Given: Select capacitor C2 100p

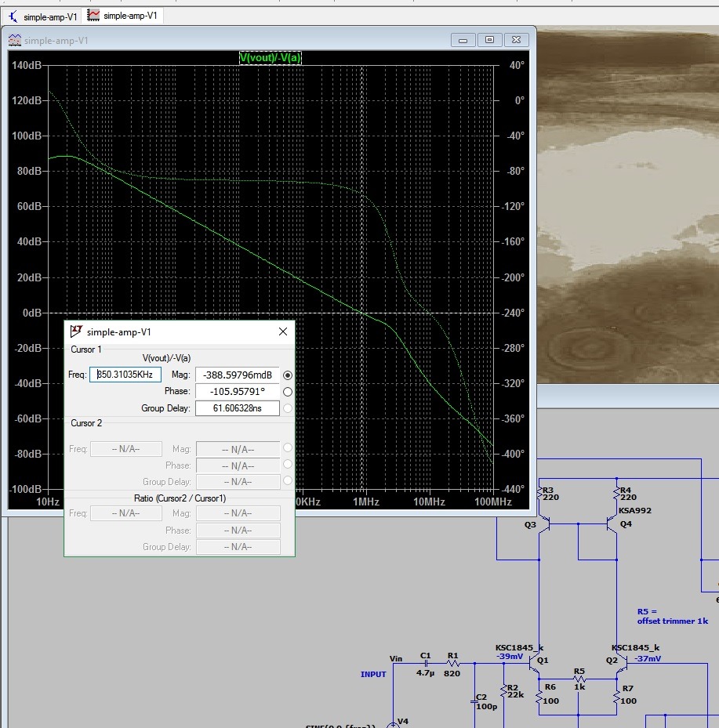Looking at the screenshot, I should (474, 700).
